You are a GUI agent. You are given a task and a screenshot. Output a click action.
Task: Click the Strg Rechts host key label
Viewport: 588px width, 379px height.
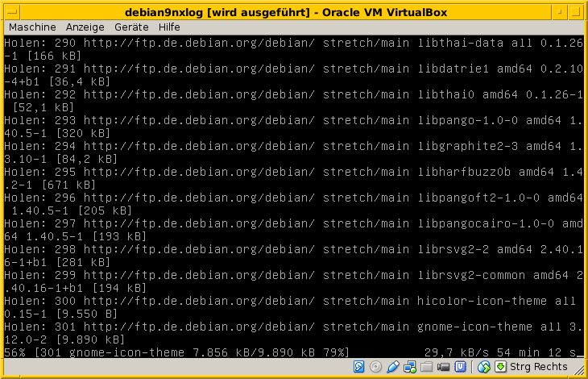pos(539,367)
